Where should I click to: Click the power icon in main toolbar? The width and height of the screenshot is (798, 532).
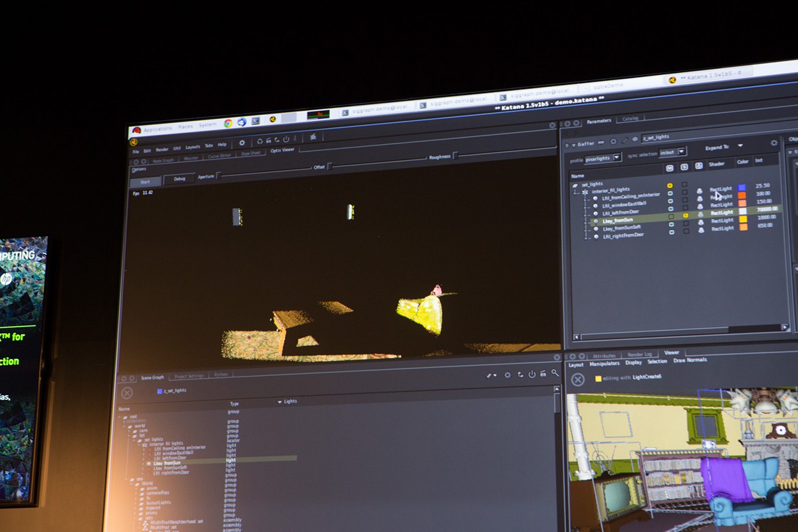tap(286, 139)
